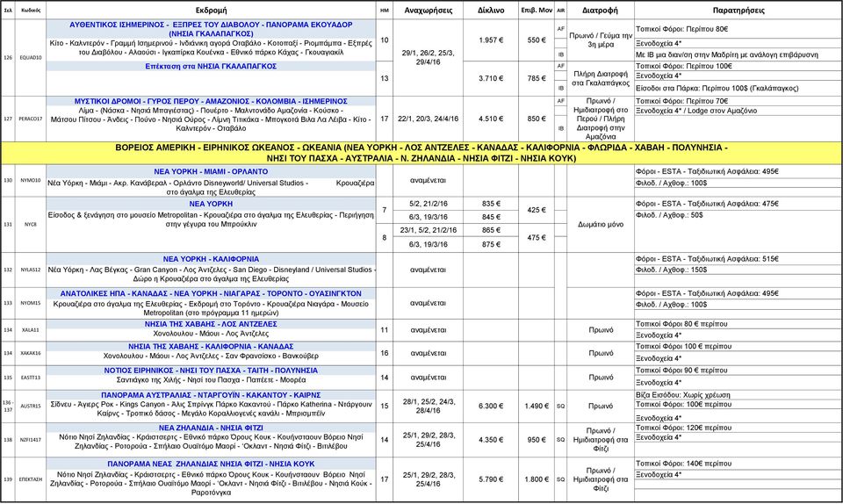Select single supplement '475 €'
843x504 pixels.
[537, 237]
